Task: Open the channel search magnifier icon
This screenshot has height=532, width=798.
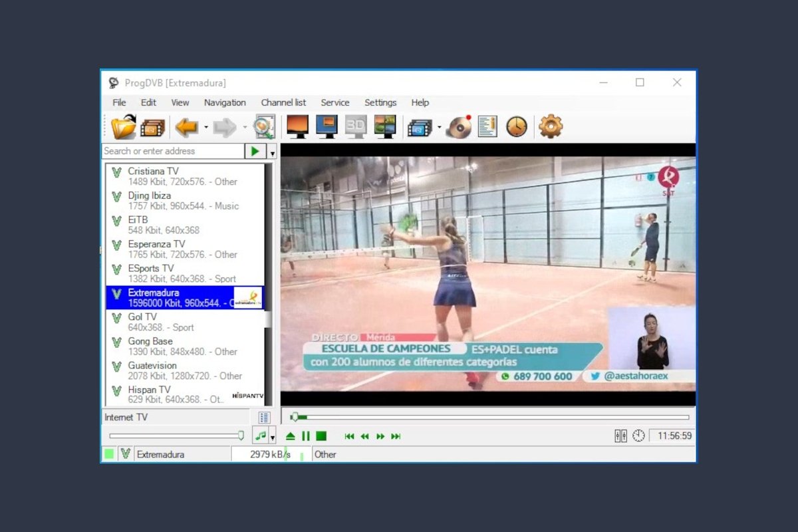Action: (x=264, y=126)
